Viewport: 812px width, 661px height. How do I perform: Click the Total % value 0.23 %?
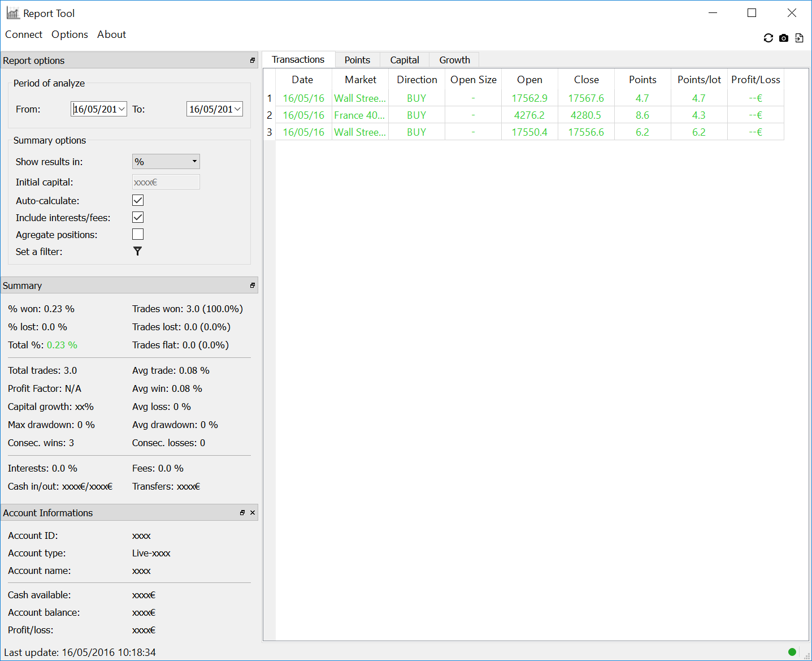(62, 345)
